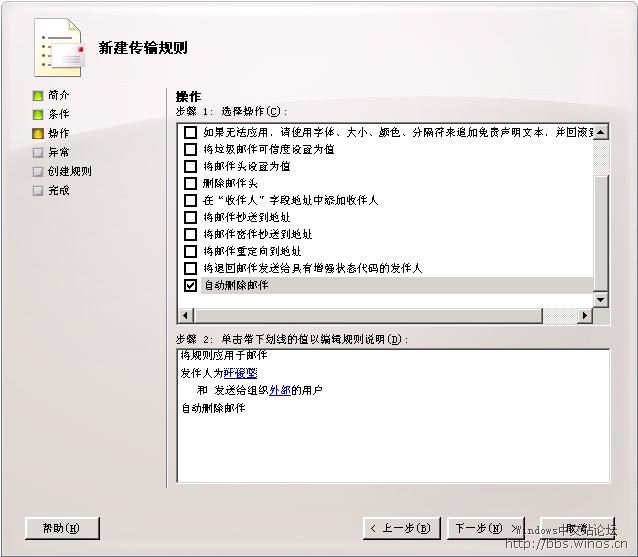Click the 新建传输规则 wizard document icon
Viewport: 638px width, 557px height.
click(x=58, y=47)
